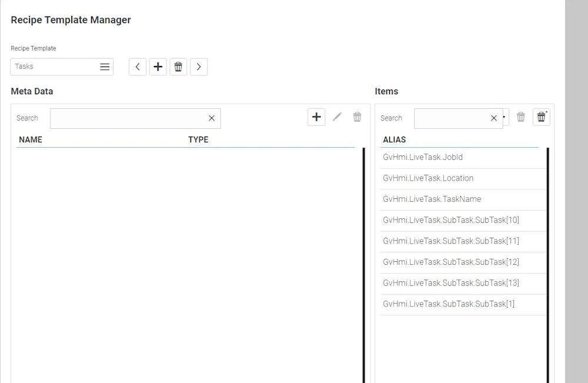Clear the Items search field
Image resolution: width=588 pixels, height=383 pixels.
pos(494,118)
